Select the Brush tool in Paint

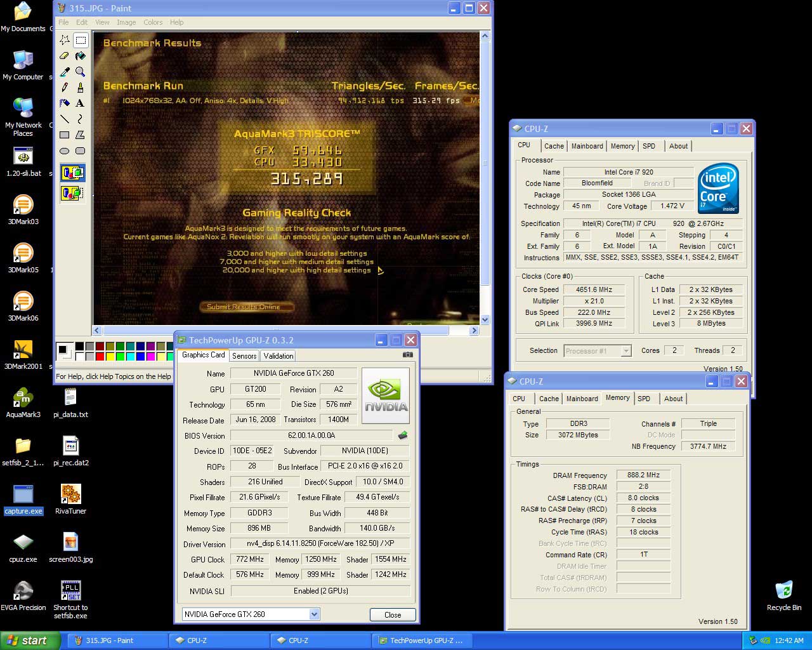coord(81,88)
